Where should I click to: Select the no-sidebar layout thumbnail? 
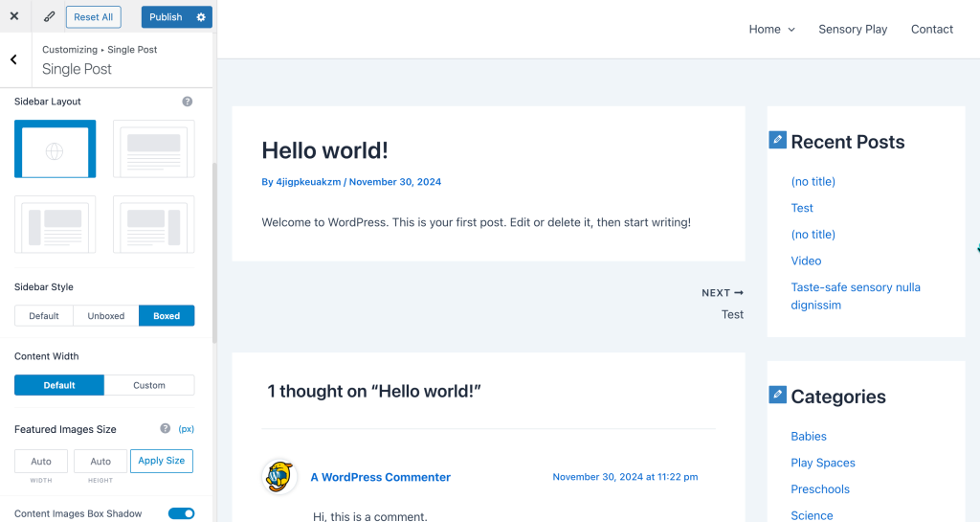point(154,148)
